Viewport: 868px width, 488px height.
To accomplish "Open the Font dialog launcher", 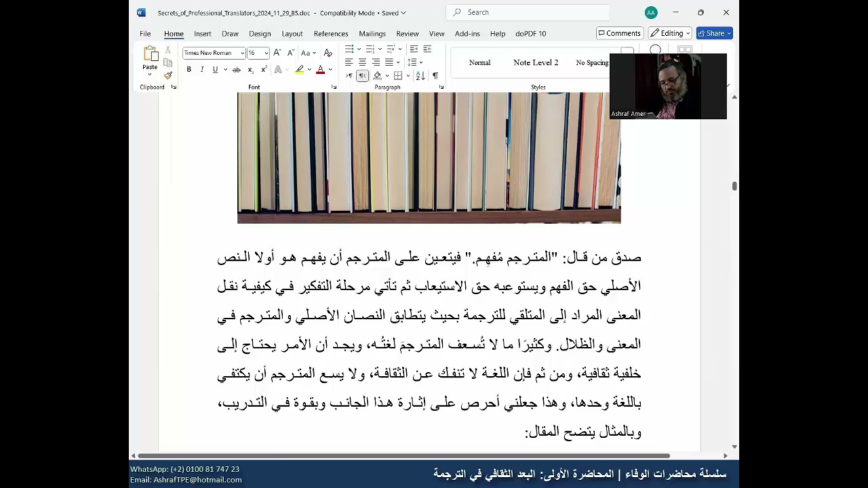I will pos(334,87).
